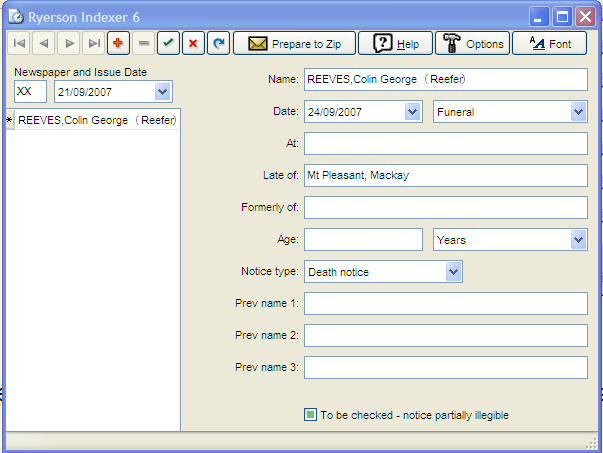Jump to the last record
This screenshot has height=453, width=603.
coord(94,44)
